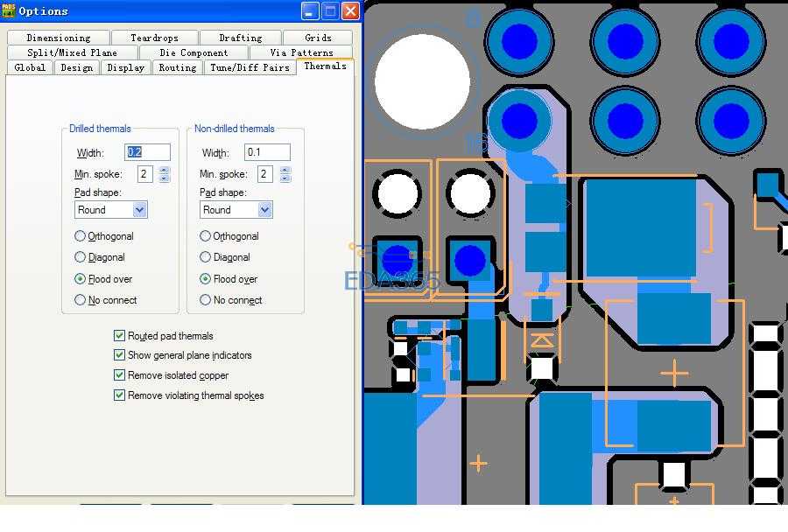Expand Drilled thermals Pad shape dropdown
Image resolution: width=788 pixels, height=532 pixels.
tap(140, 210)
